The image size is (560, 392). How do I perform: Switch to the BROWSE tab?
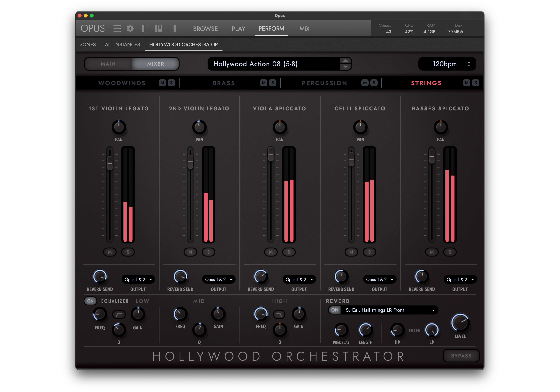click(205, 29)
